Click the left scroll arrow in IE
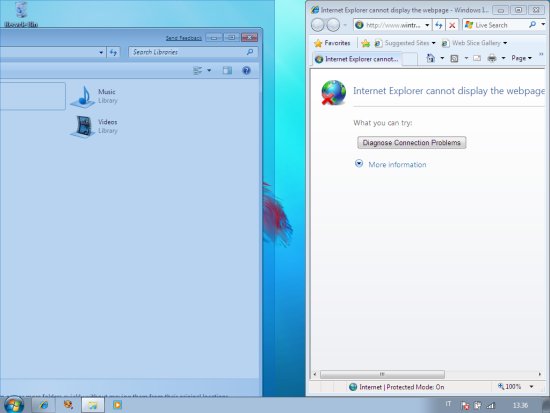 pos(315,374)
